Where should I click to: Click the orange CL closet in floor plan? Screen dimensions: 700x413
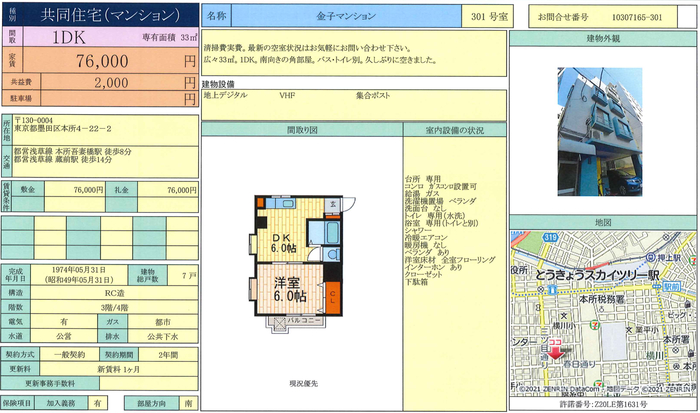click(332, 292)
